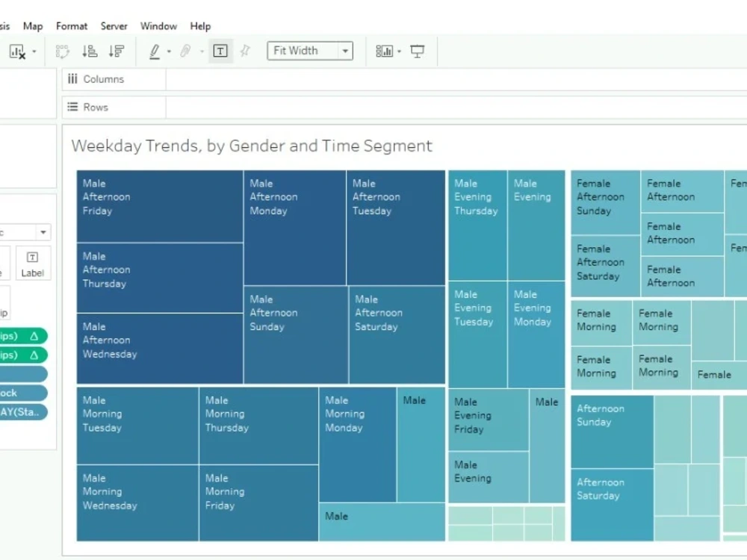Open the Map menu

click(32, 25)
